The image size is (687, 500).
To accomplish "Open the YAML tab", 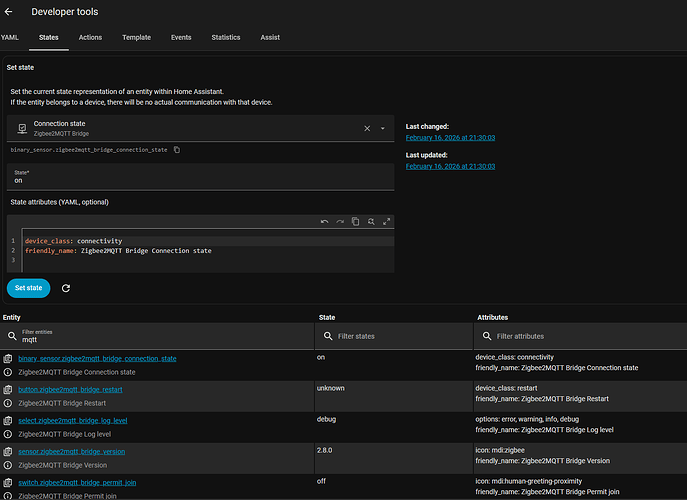I will pyautogui.click(x=10, y=38).
